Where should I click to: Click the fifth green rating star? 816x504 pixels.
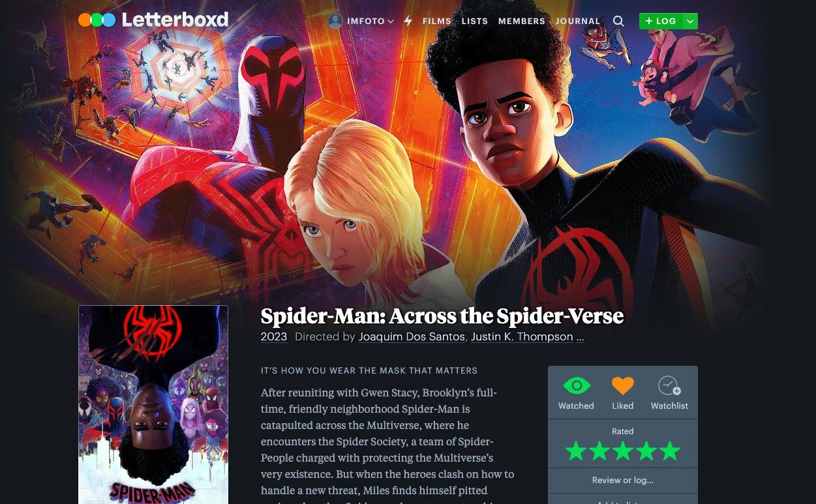[670, 451]
